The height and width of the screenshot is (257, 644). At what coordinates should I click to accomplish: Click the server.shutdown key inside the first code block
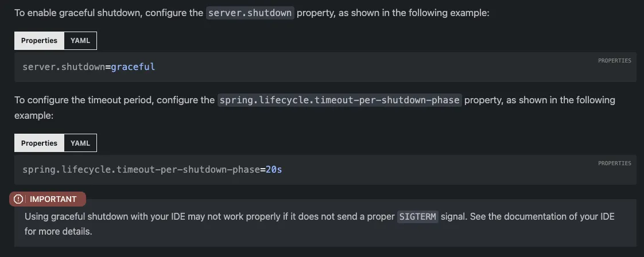tap(64, 67)
